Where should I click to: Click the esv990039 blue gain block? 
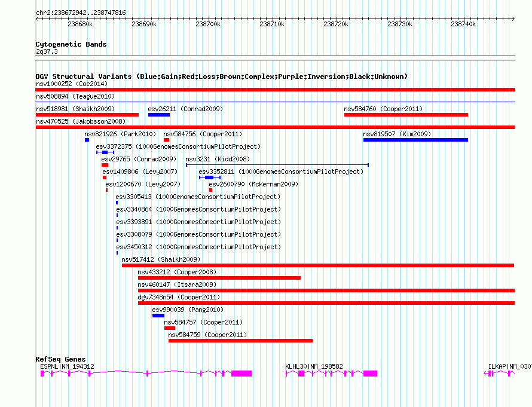point(158,316)
